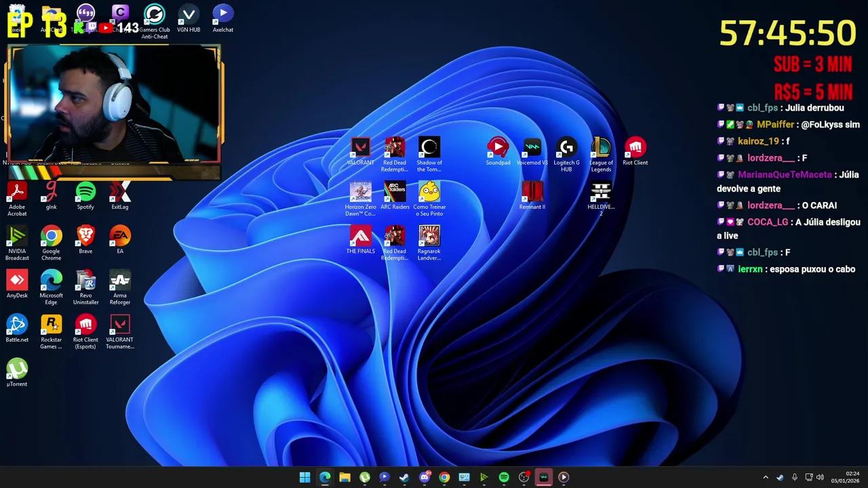Open File Explorer from the taskbar
Viewport: 868px width, 488px height.
point(344,477)
